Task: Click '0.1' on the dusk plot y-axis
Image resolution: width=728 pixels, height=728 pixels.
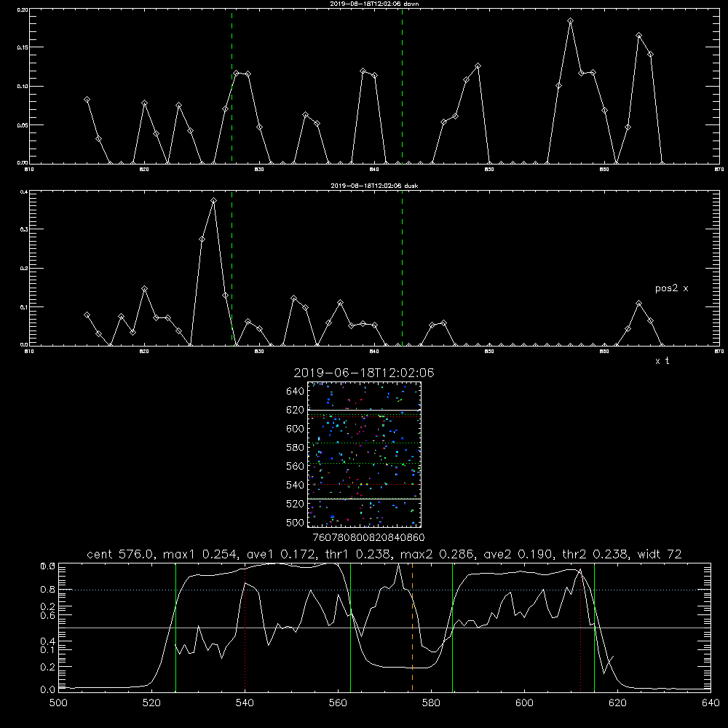Action: pos(24,307)
